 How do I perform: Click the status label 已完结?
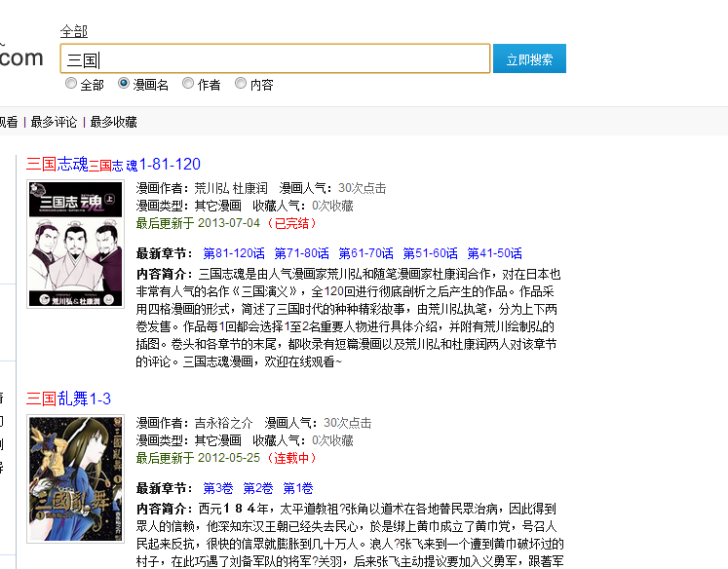[291, 223]
